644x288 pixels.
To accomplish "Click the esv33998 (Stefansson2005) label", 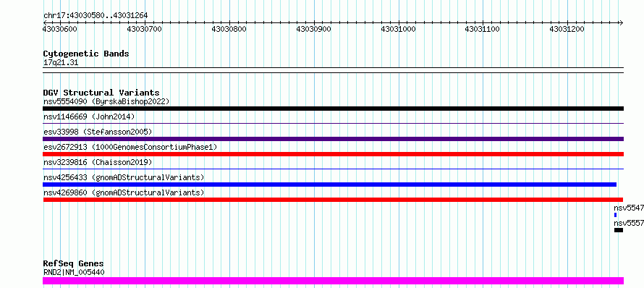I will click(x=98, y=132).
